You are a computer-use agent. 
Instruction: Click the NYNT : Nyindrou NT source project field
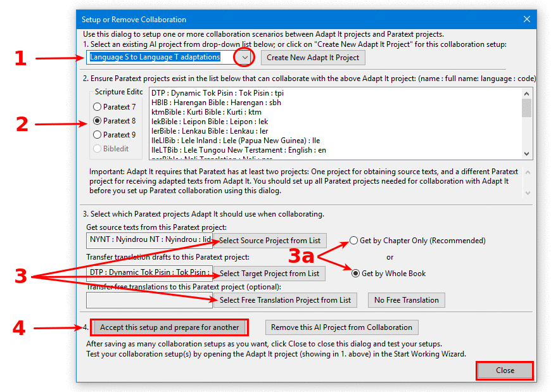pyautogui.click(x=149, y=240)
